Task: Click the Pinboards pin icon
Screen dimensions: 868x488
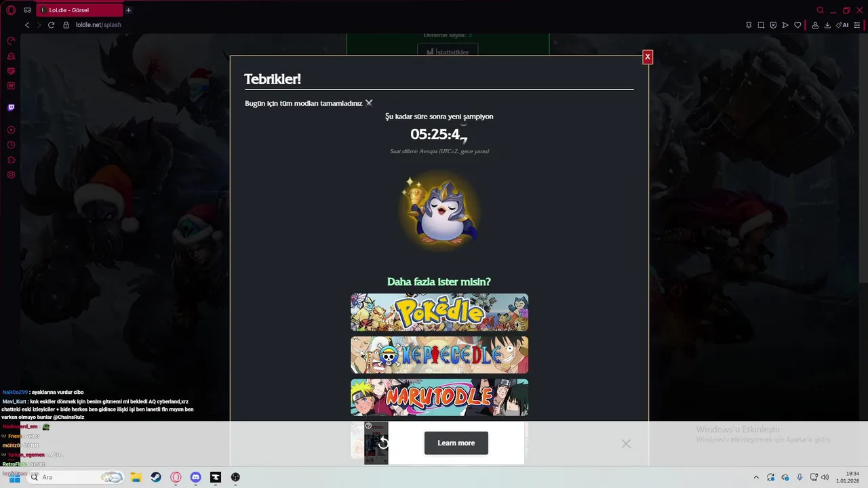Action: [x=749, y=25]
